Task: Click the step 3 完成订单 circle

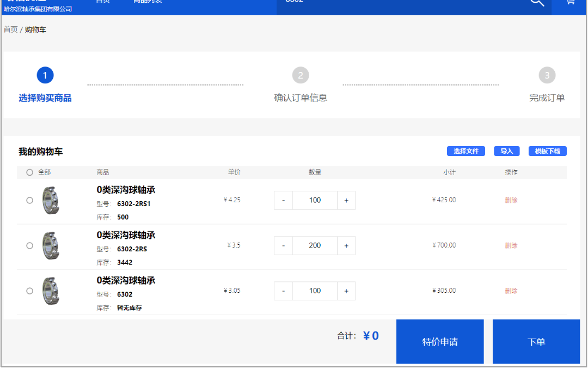Action: point(547,75)
